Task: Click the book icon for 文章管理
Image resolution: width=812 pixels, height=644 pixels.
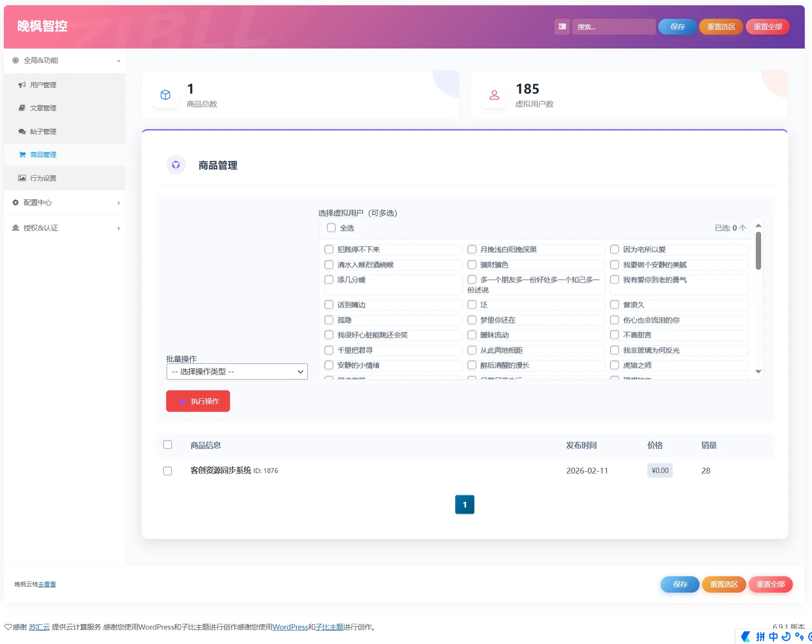Action: click(x=22, y=108)
